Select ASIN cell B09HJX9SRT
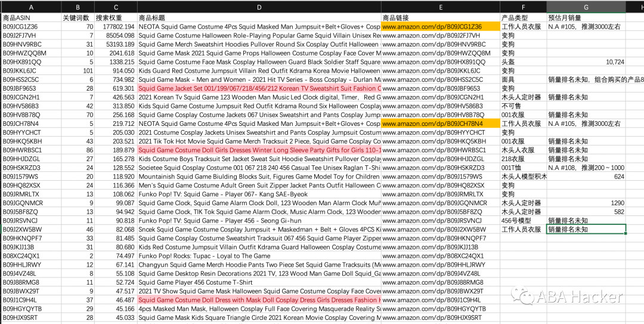Screen dimensions: 644x324 click(31, 317)
